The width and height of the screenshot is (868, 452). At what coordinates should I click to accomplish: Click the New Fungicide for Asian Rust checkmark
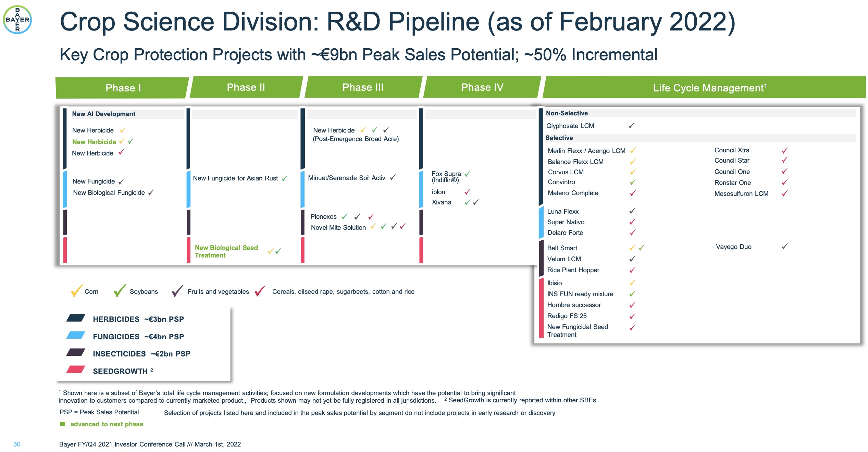[284, 178]
